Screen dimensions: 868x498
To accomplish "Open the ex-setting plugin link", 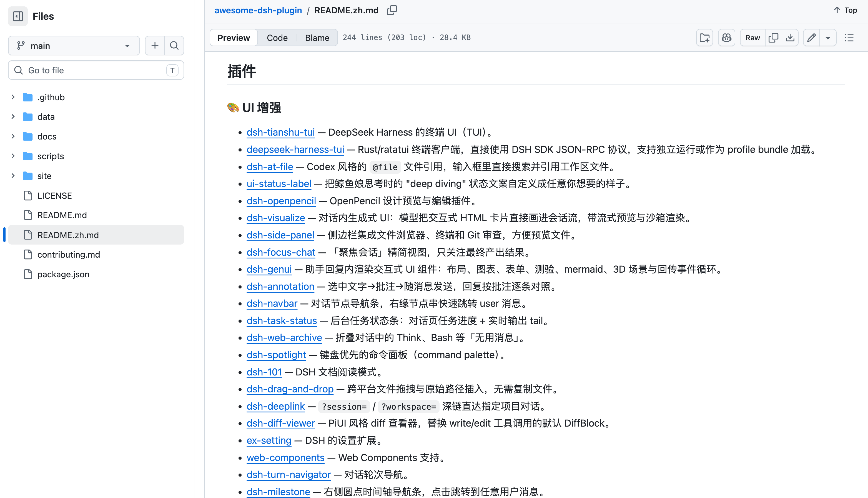I will tap(269, 440).
